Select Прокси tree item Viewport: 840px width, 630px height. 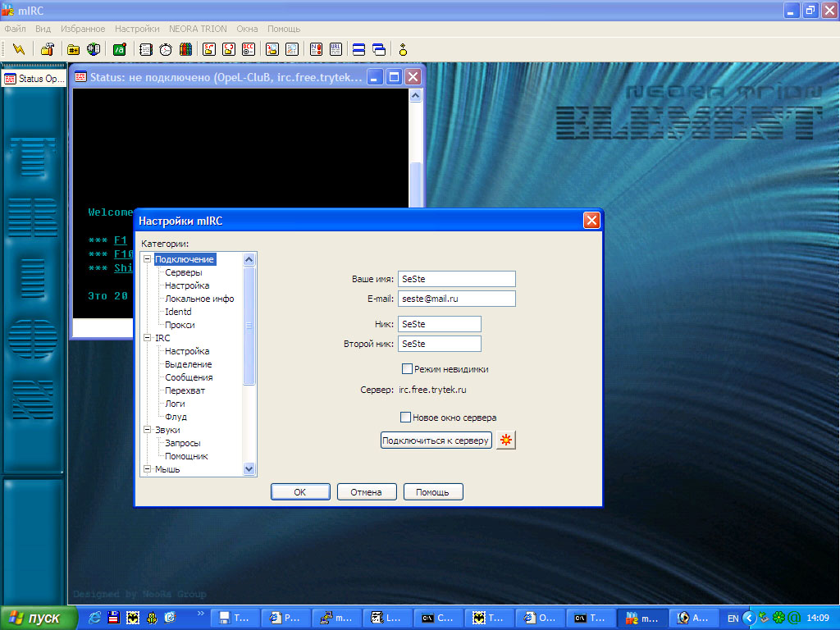tap(180, 325)
